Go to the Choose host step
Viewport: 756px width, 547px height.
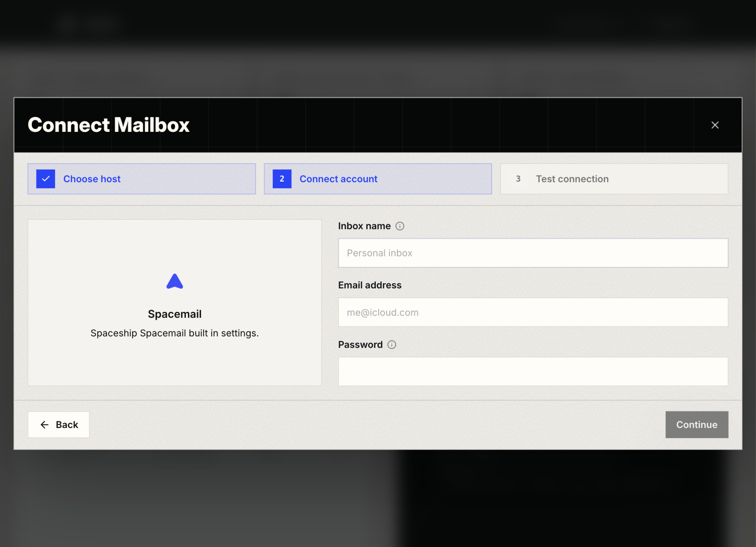tap(142, 179)
